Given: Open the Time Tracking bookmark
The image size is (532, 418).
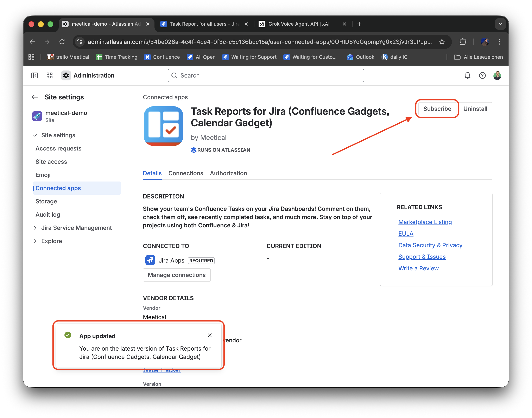Looking at the screenshot, I should [117, 57].
